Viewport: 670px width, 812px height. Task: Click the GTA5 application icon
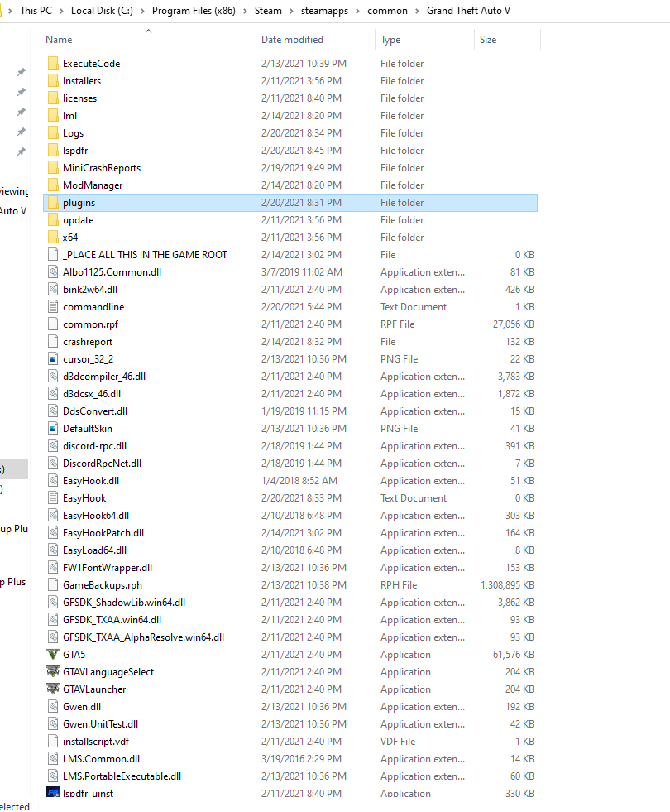click(53, 655)
